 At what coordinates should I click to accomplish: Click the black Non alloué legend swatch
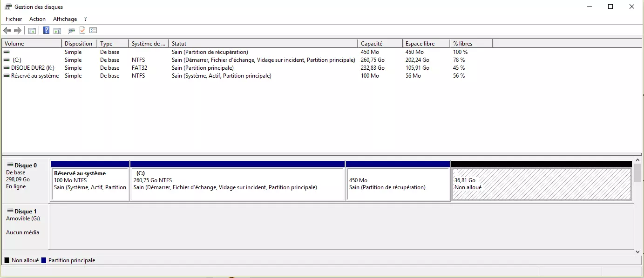pyautogui.click(x=7, y=260)
